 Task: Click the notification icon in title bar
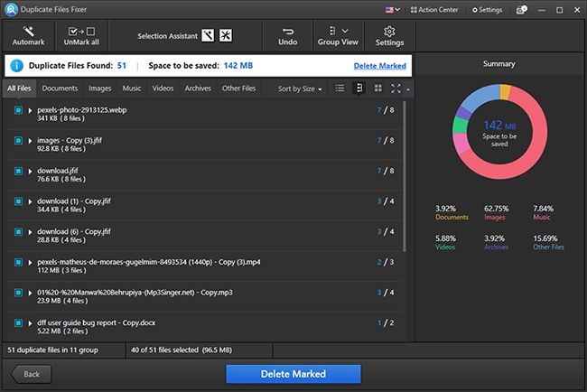coord(521,10)
